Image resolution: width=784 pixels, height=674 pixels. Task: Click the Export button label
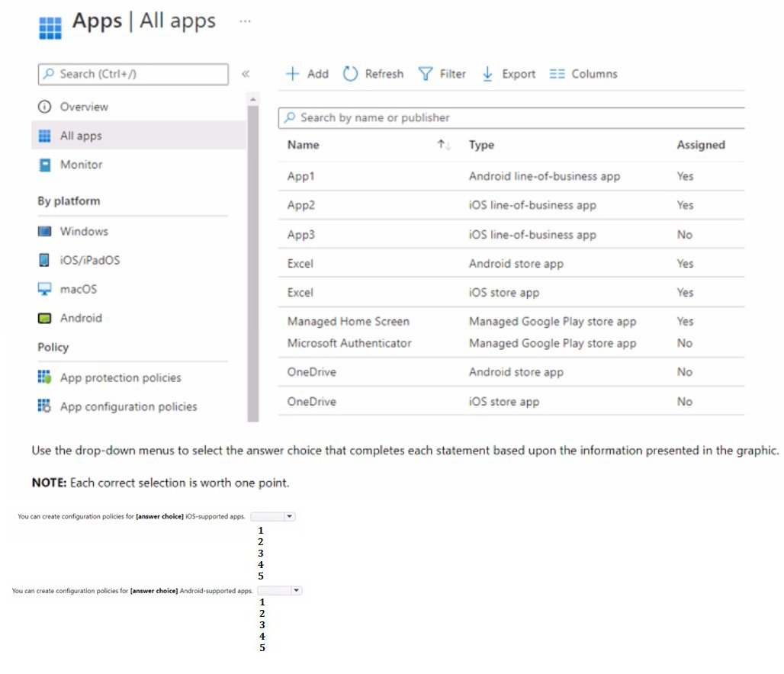point(519,74)
